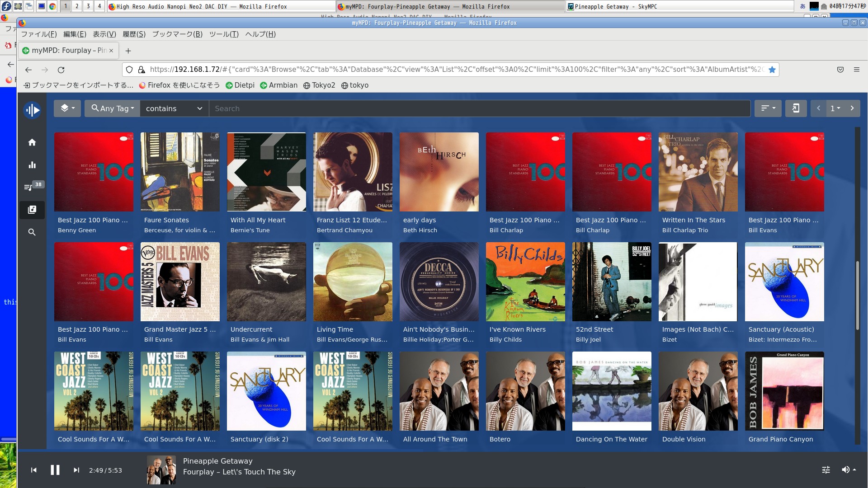
Task: Open the playback statistics view icon
Action: [32, 165]
